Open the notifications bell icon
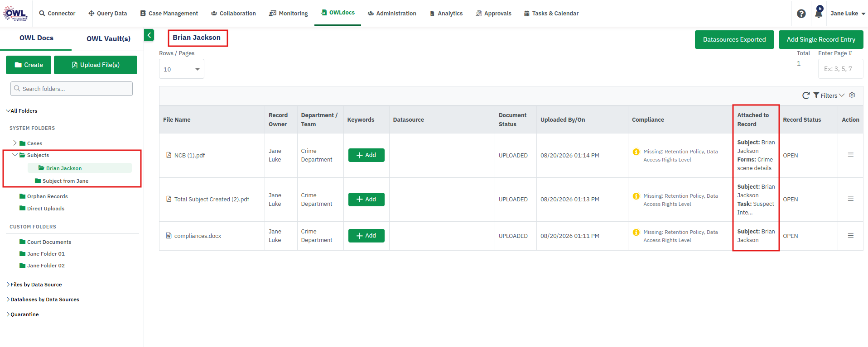The image size is (868, 347). (819, 12)
